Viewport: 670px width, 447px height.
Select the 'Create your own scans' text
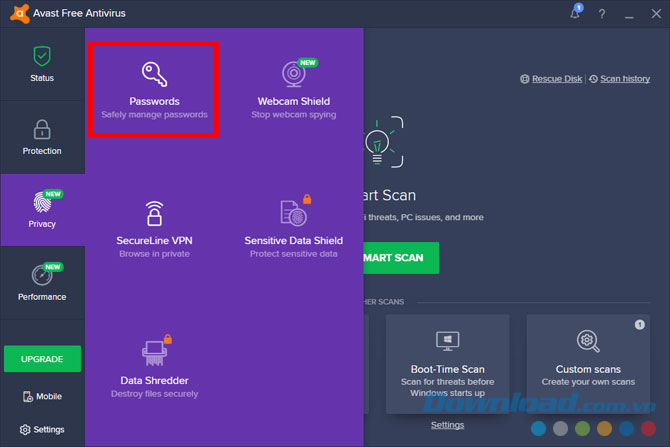click(x=588, y=382)
